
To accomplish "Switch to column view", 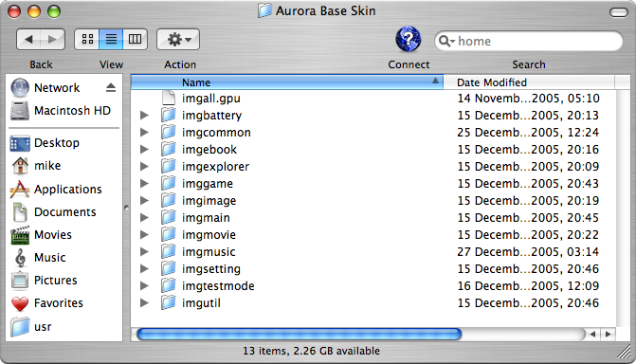I will tap(135, 40).
